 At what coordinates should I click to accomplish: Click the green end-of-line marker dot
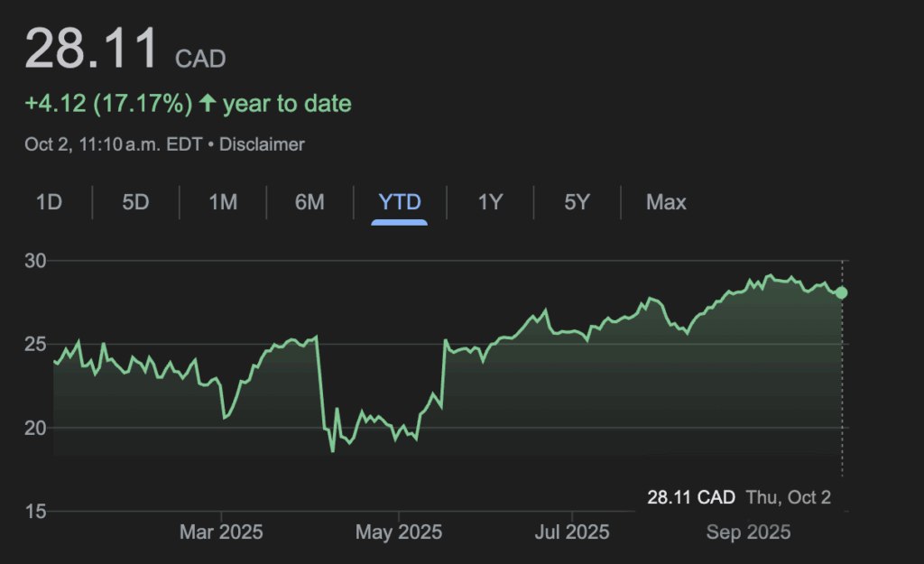pyautogui.click(x=841, y=292)
